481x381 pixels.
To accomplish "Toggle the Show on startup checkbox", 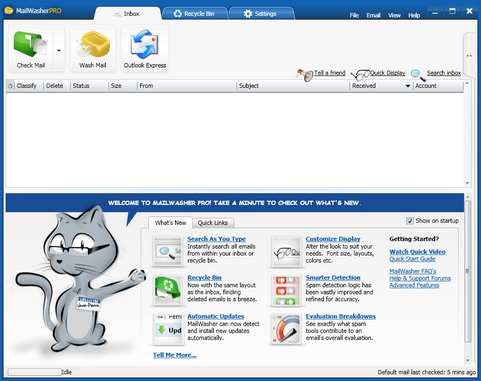I will click(x=410, y=221).
